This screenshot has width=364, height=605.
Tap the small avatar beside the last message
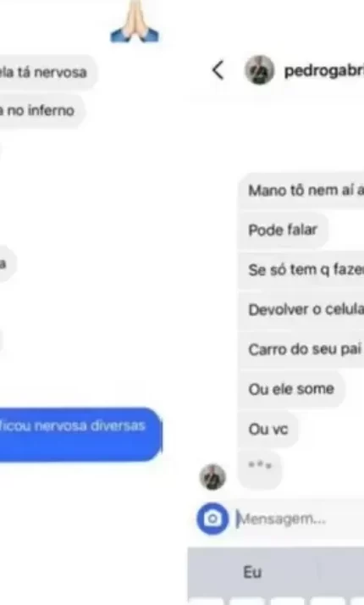(212, 477)
